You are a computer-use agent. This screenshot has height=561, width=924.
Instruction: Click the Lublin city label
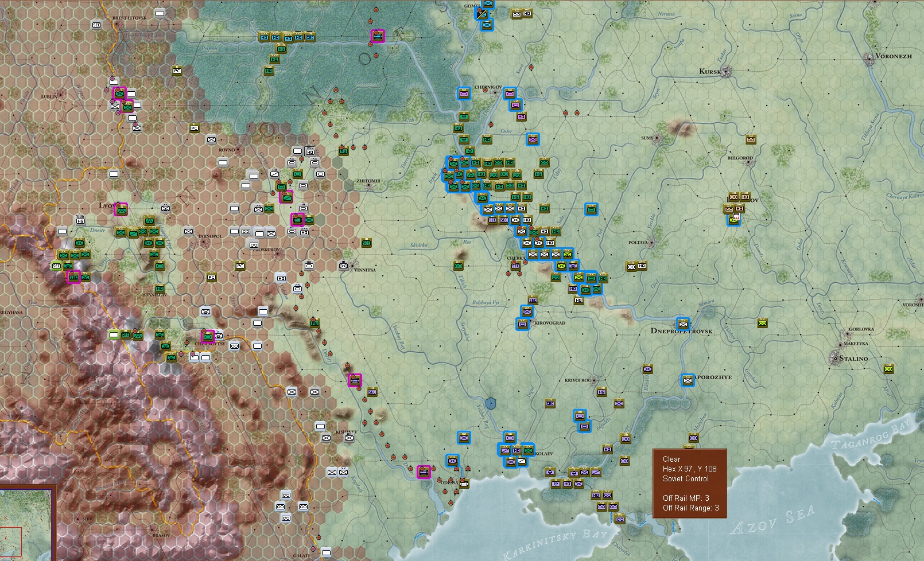tap(49, 96)
